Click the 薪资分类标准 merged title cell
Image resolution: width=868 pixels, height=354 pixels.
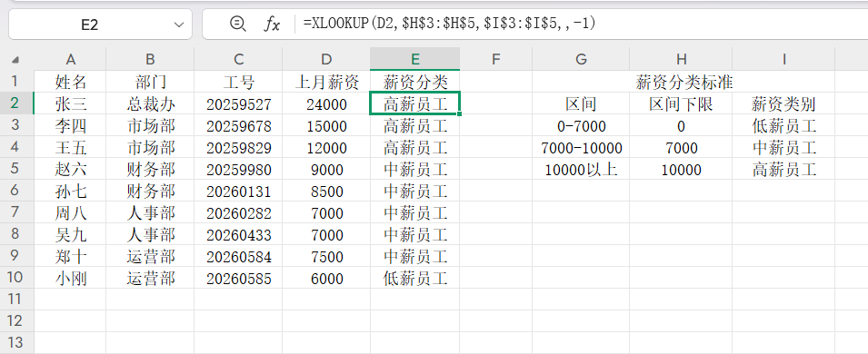click(x=683, y=82)
